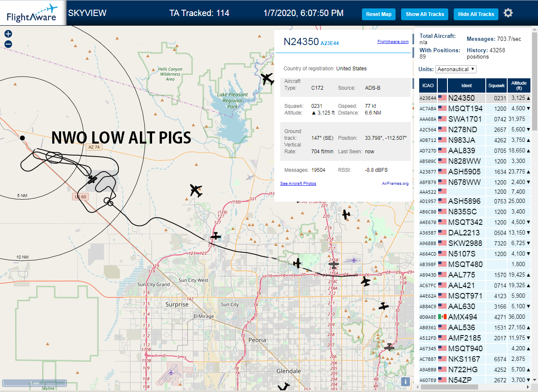Screen dimensions: 538x392
Task: Open See Aircraft Photos link
Action: click(x=298, y=184)
